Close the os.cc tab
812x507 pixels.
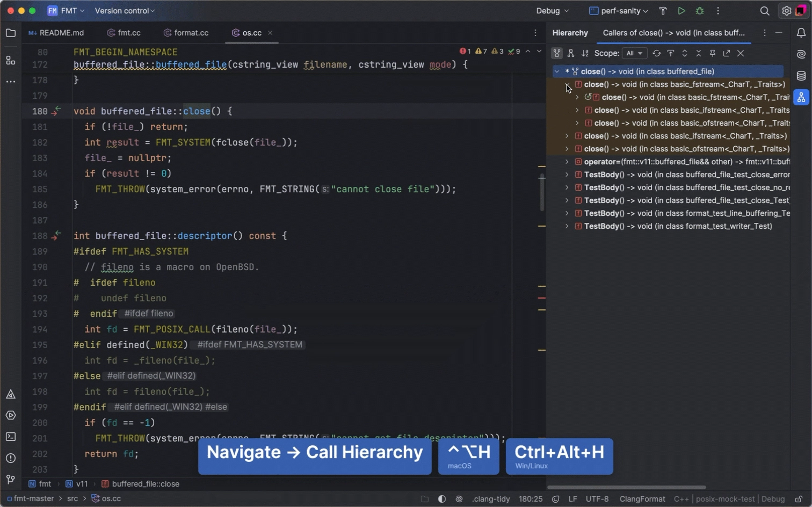(x=270, y=33)
